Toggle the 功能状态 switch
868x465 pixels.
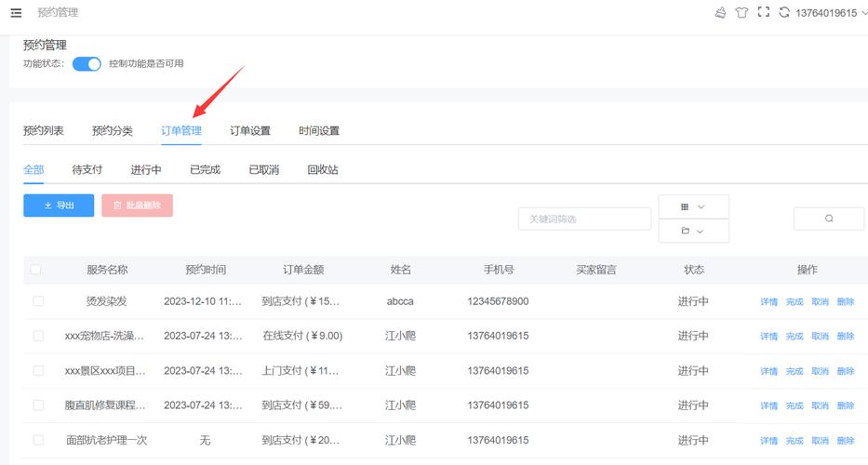point(87,64)
